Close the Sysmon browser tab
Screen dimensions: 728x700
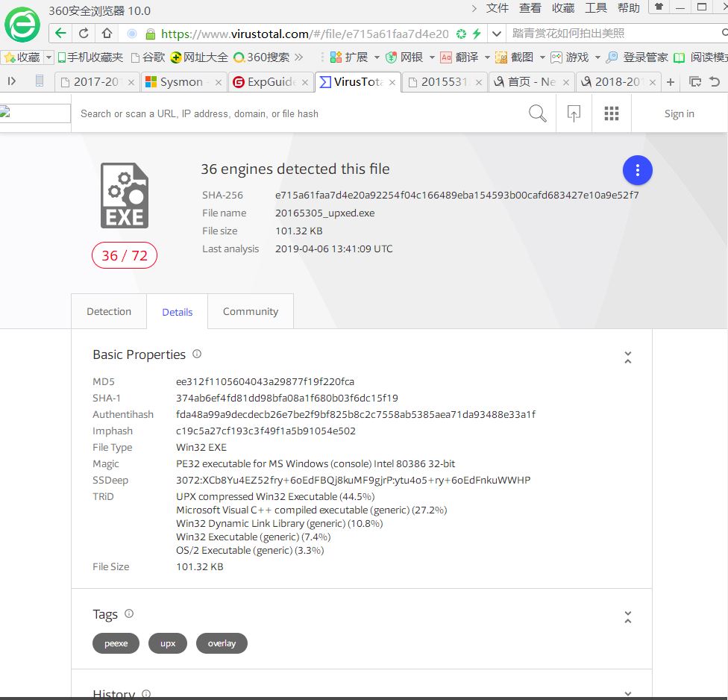(219, 82)
